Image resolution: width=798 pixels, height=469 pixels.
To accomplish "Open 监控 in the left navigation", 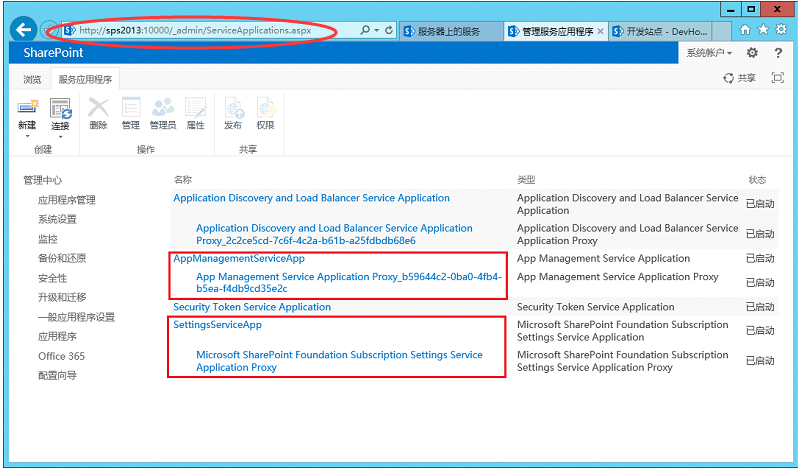I will click(x=47, y=239).
